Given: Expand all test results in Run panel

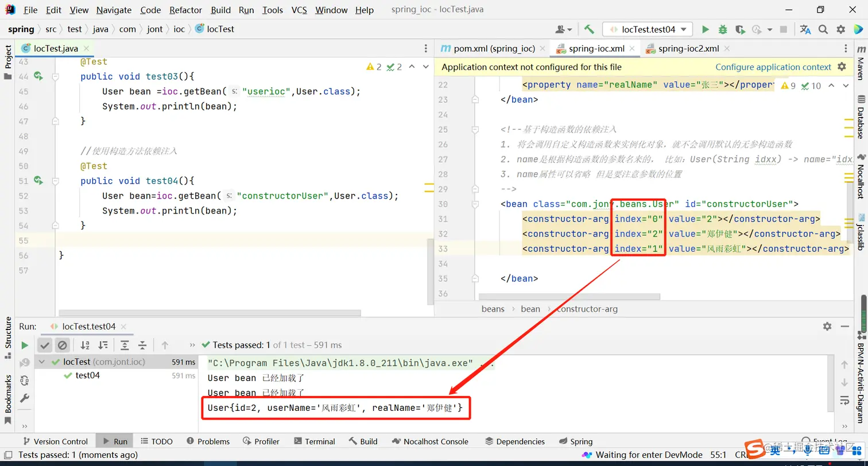Looking at the screenshot, I should pos(125,345).
